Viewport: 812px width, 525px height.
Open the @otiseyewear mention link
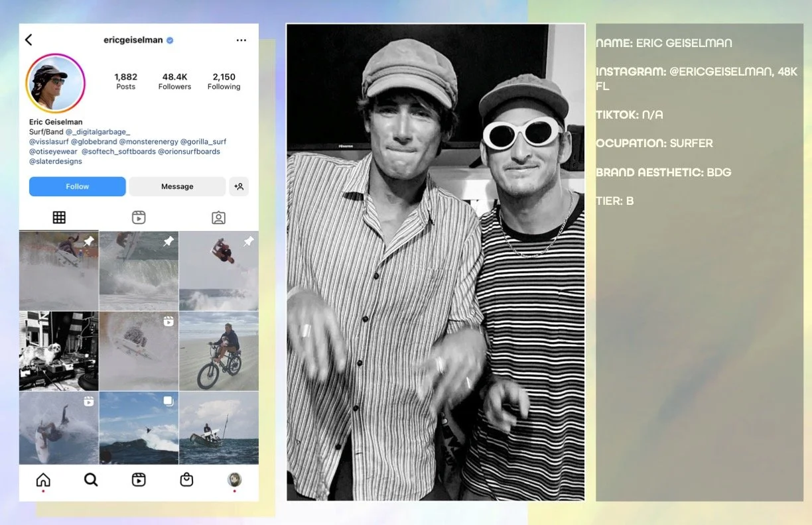(x=53, y=151)
